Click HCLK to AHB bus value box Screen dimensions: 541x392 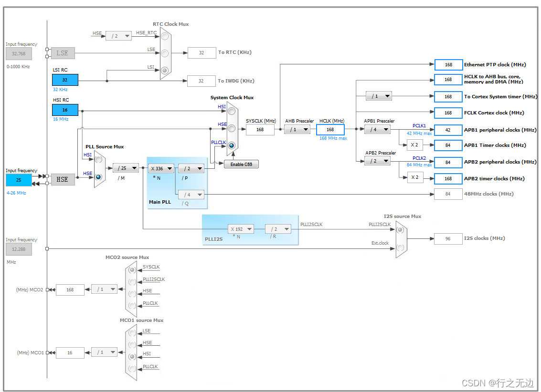point(448,80)
